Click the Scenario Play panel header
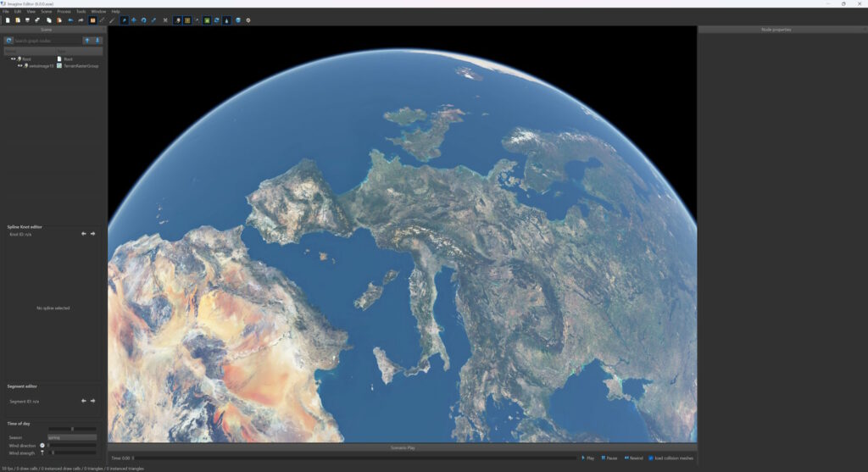Image resolution: width=868 pixels, height=472 pixels. [403, 447]
